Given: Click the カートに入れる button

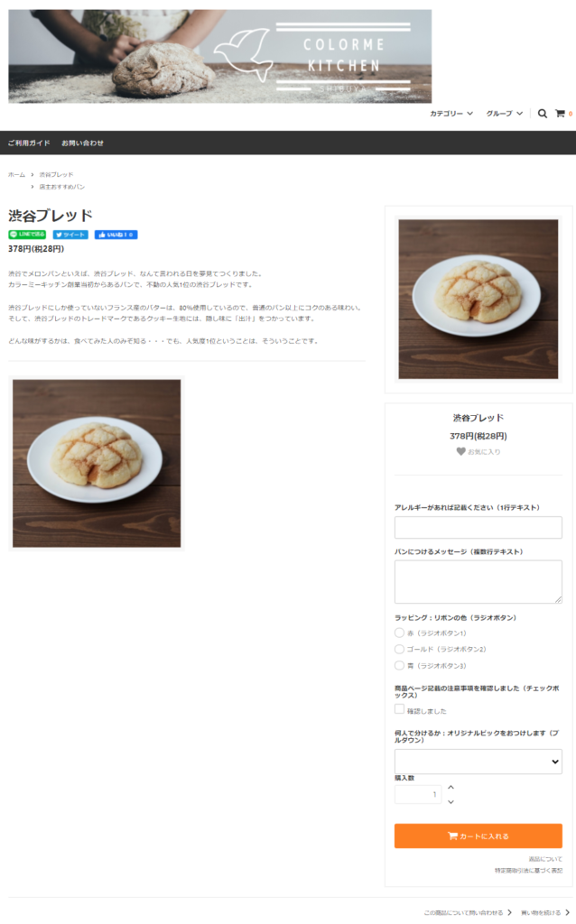Looking at the screenshot, I should click(x=478, y=836).
